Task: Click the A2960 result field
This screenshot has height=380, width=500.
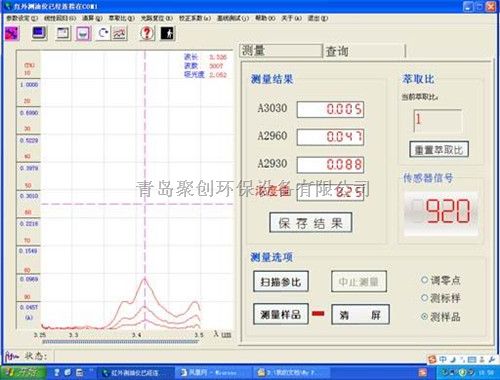Action: pos(330,137)
